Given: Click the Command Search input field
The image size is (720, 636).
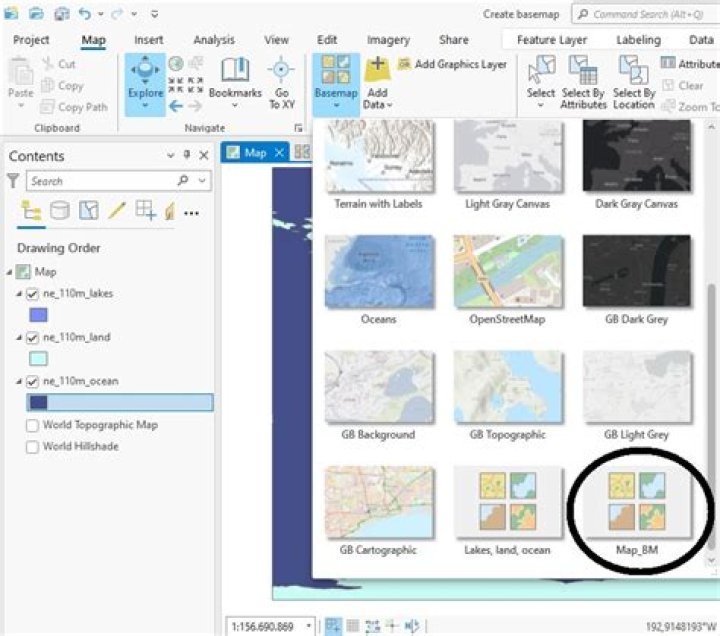Looking at the screenshot, I should [x=647, y=14].
